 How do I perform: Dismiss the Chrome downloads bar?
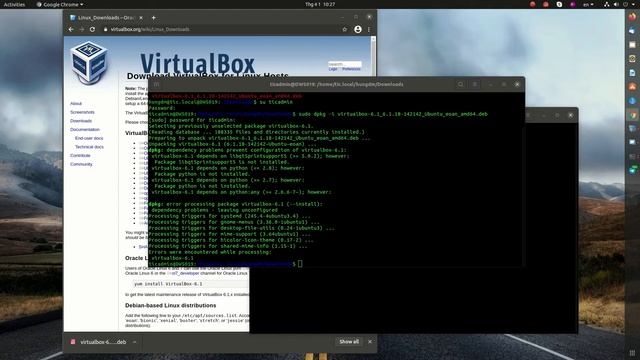tap(370, 342)
